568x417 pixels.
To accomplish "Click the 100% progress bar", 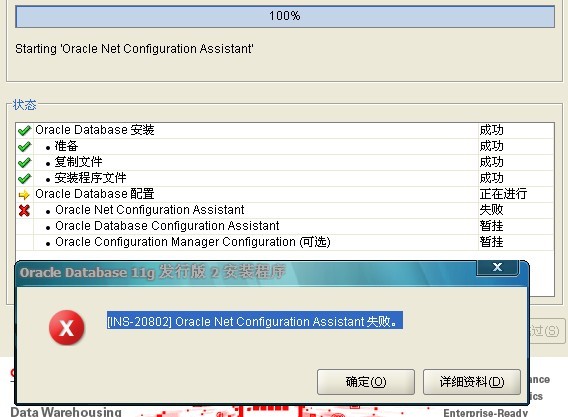I will [x=285, y=16].
